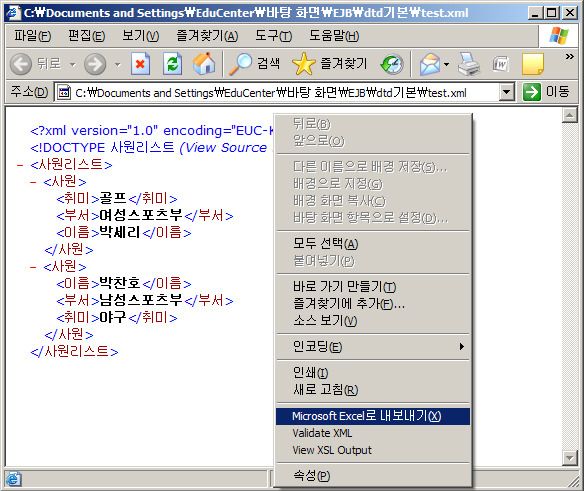The height and width of the screenshot is (491, 584).
Task: Open the address bar dropdown list
Action: (x=507, y=92)
